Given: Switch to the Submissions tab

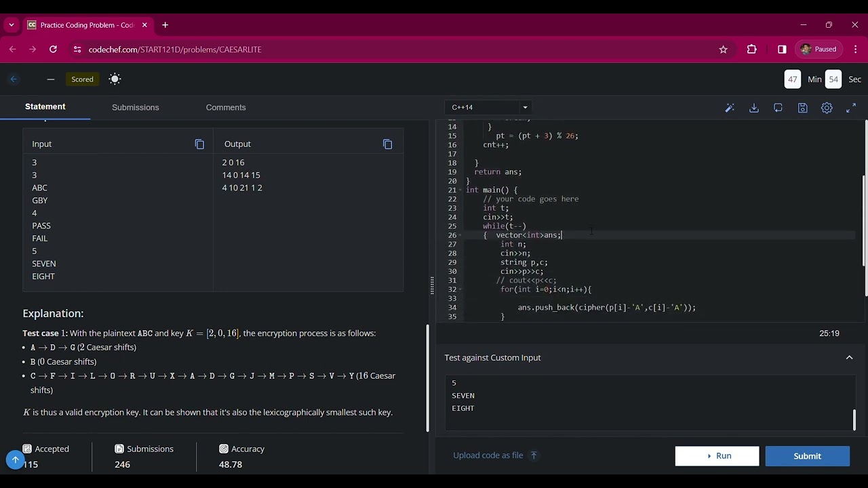Looking at the screenshot, I should (135, 107).
